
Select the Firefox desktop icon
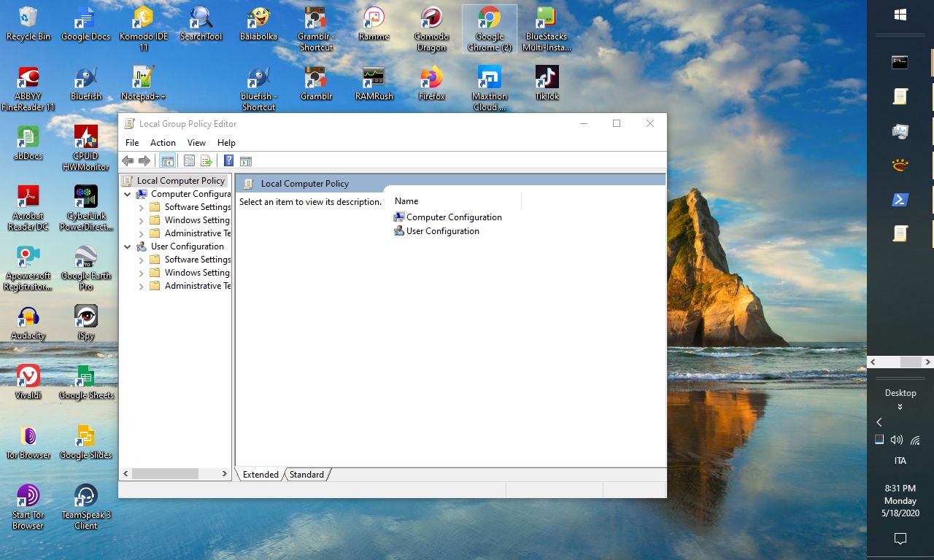(x=431, y=84)
